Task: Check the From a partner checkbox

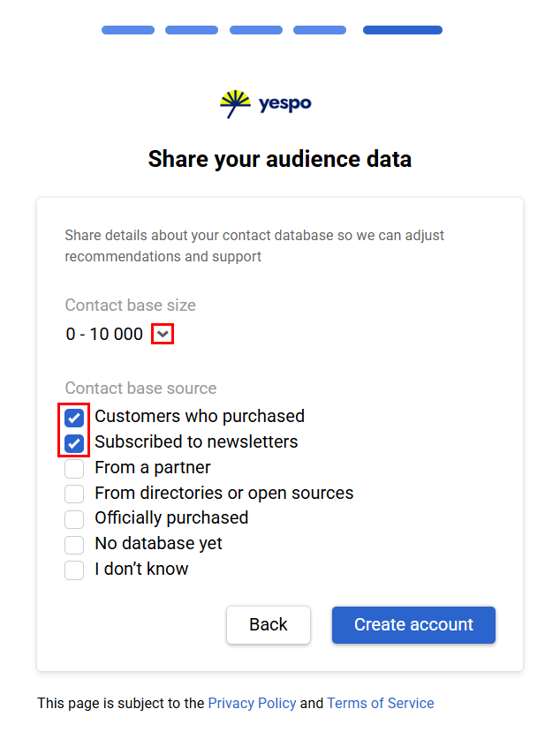Action: click(x=74, y=468)
